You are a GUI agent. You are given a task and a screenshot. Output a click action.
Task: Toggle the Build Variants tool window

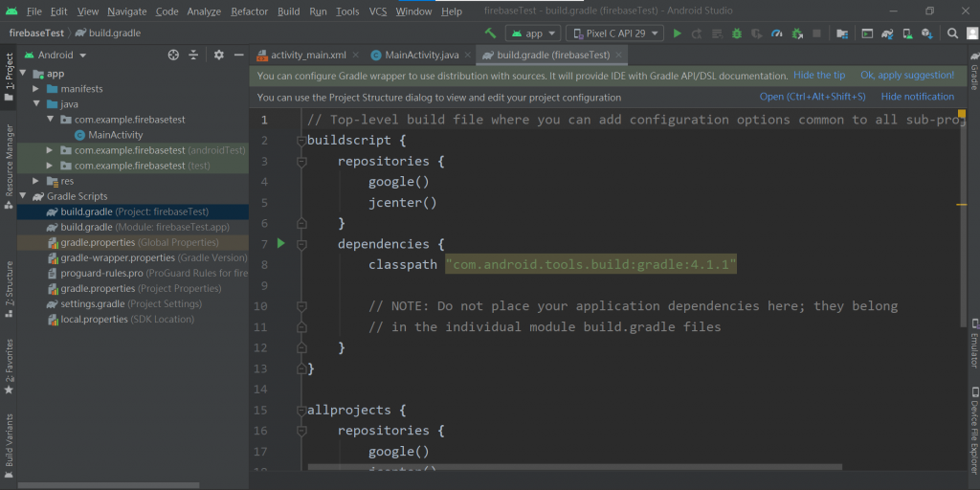9,446
